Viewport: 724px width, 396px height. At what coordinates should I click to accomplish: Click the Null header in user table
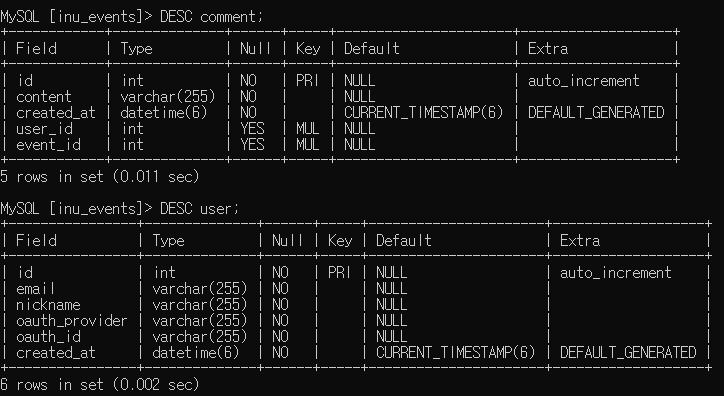287,240
